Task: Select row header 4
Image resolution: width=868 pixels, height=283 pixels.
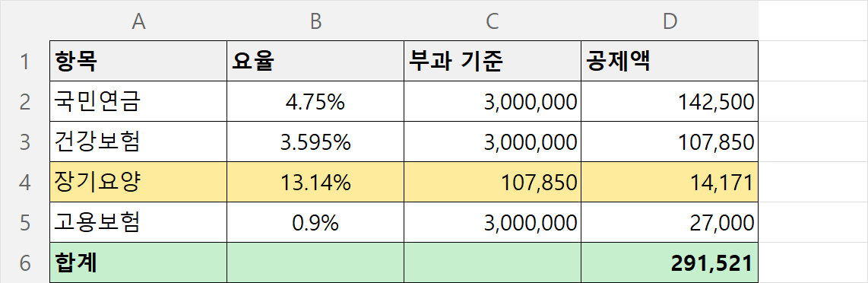Action: click(x=25, y=183)
